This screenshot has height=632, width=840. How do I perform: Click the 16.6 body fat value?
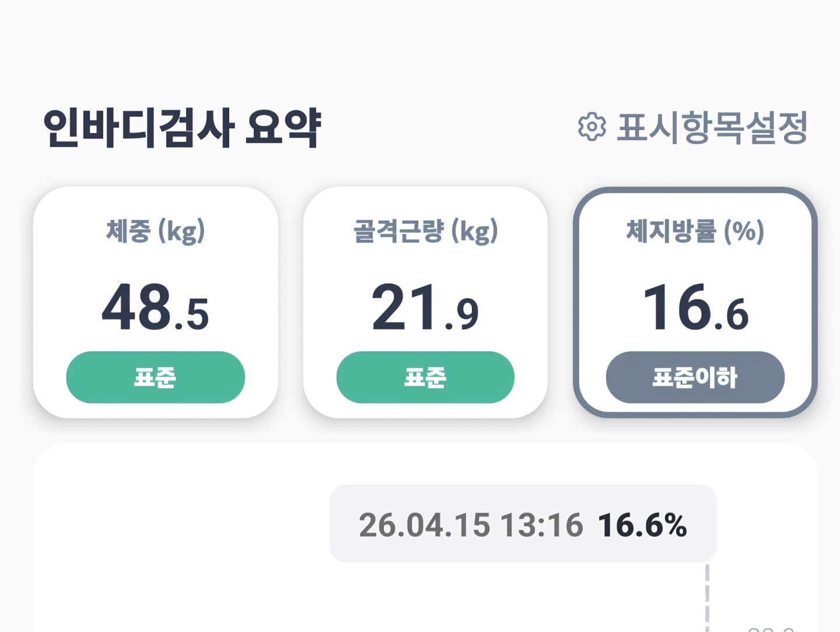[695, 307]
